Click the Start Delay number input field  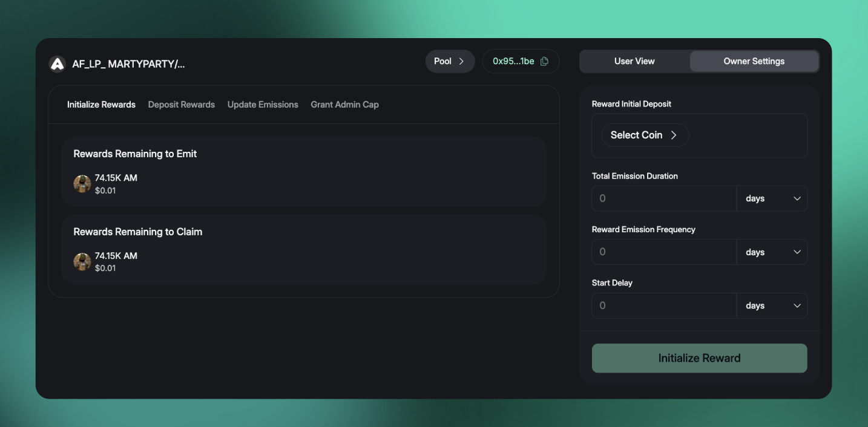pos(663,305)
